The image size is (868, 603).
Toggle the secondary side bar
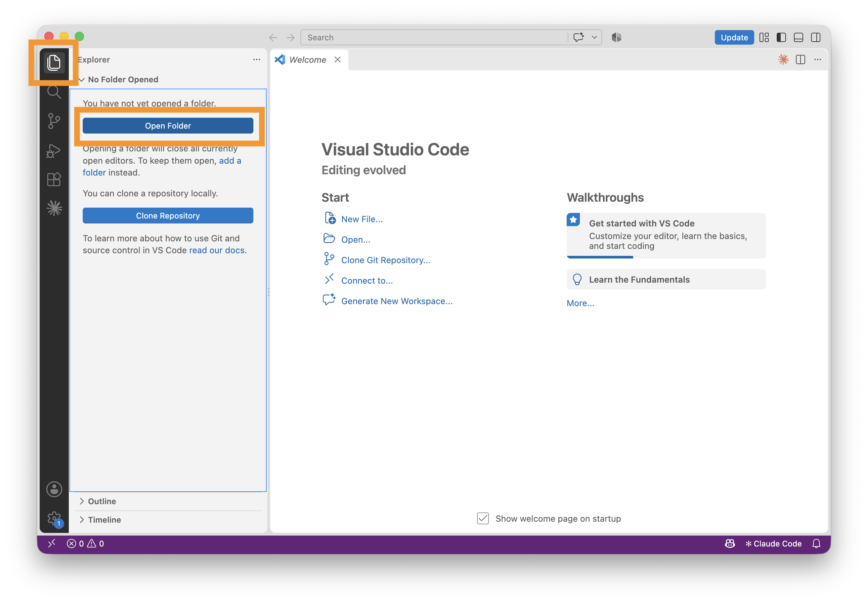point(816,37)
